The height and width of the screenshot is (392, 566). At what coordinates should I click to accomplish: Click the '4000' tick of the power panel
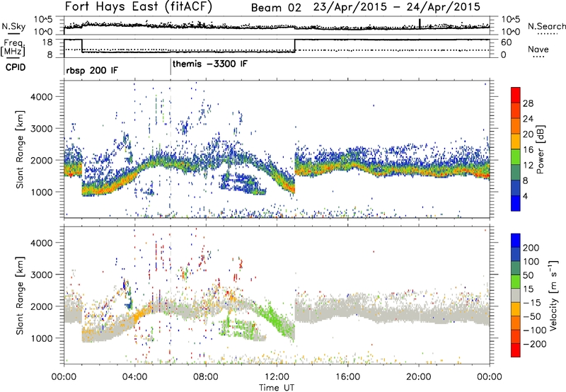tap(41, 97)
